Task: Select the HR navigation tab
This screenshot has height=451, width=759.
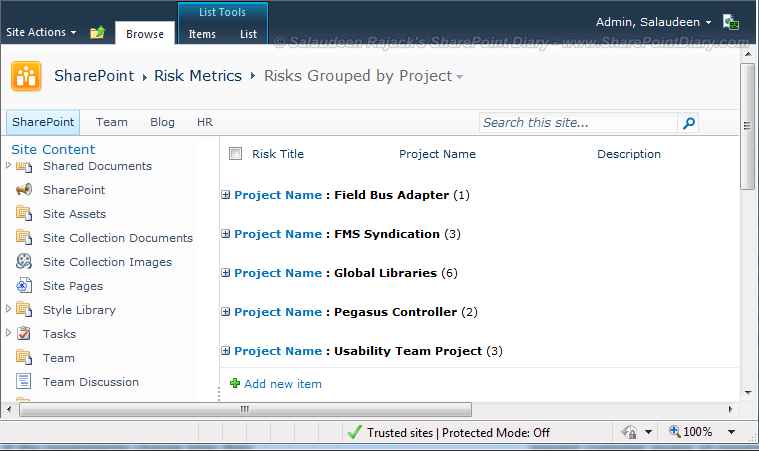Action: [x=205, y=122]
